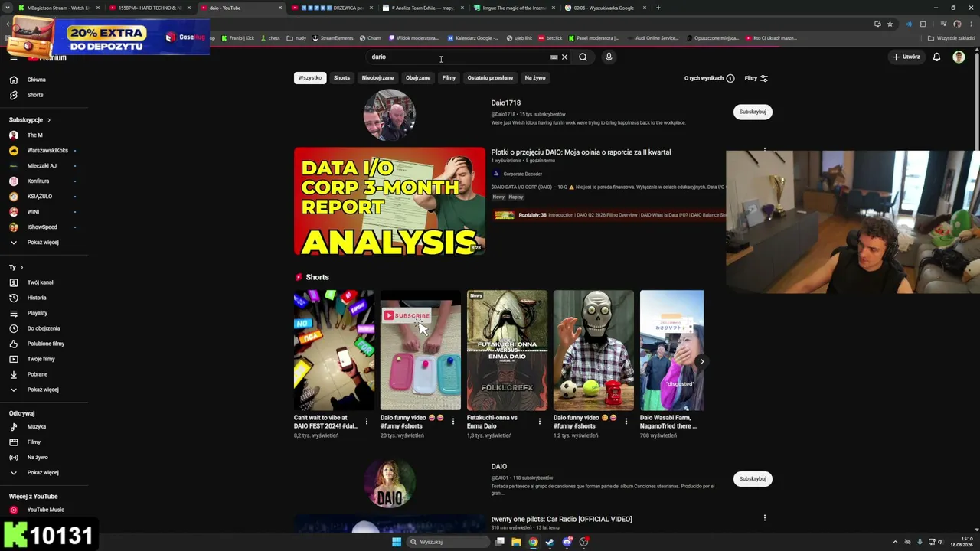
Task: Open the Kalendarz Google bookmark
Action: (x=472, y=38)
